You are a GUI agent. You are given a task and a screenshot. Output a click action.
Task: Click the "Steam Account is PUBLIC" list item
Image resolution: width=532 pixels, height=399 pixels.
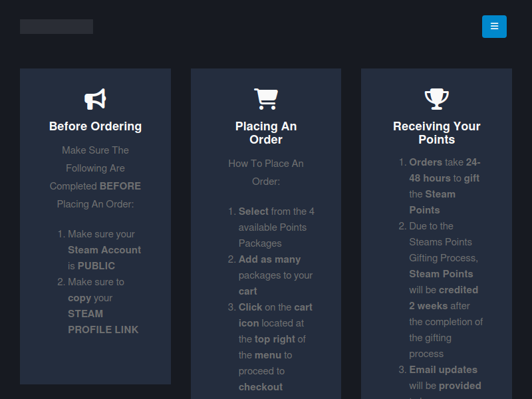tap(104, 250)
